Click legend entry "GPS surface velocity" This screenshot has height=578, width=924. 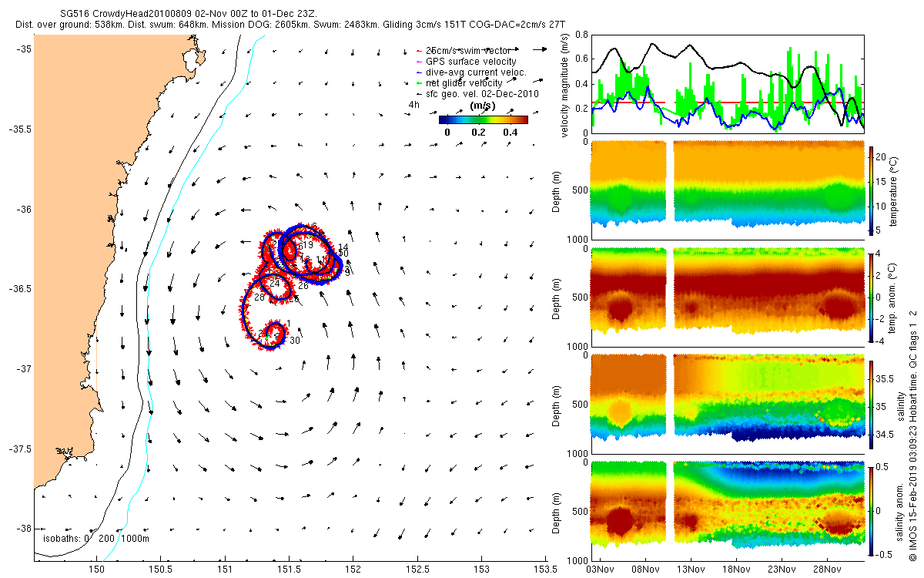471,62
